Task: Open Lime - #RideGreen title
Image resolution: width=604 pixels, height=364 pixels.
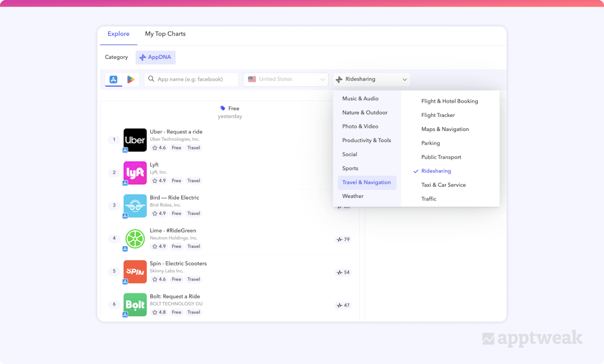Action: click(173, 231)
